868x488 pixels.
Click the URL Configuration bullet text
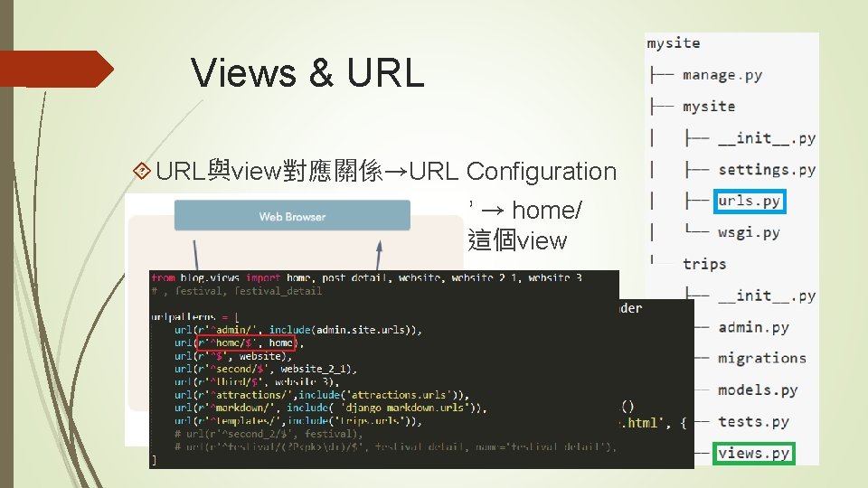click(x=386, y=171)
